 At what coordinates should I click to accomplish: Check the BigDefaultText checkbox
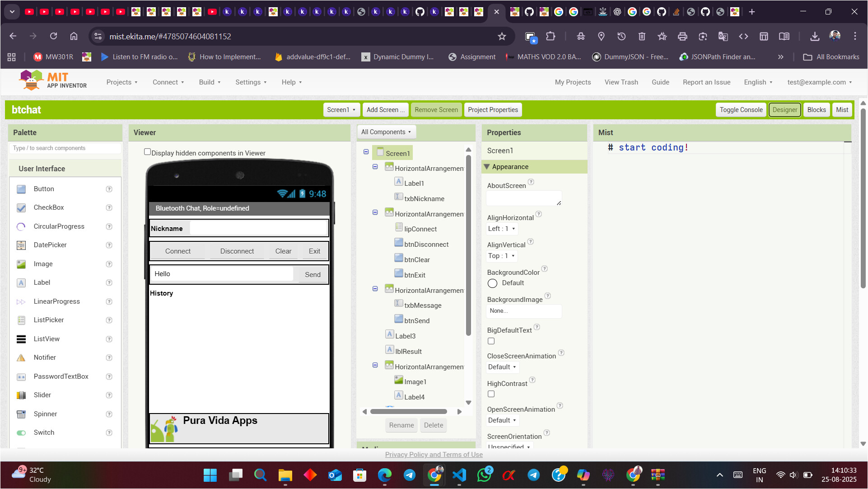point(491,341)
